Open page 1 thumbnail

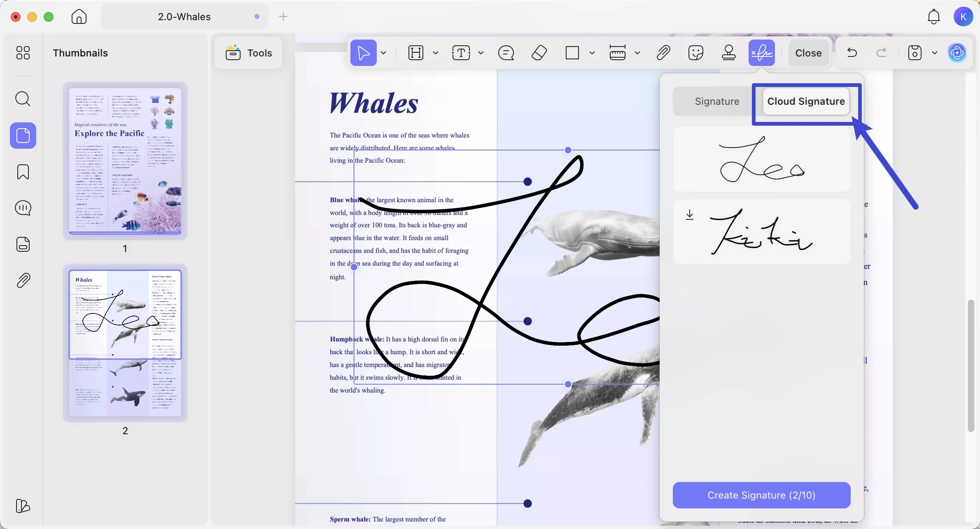125,161
